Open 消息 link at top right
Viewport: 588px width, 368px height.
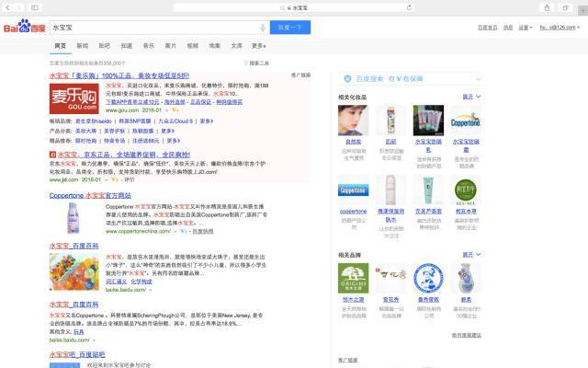click(508, 28)
